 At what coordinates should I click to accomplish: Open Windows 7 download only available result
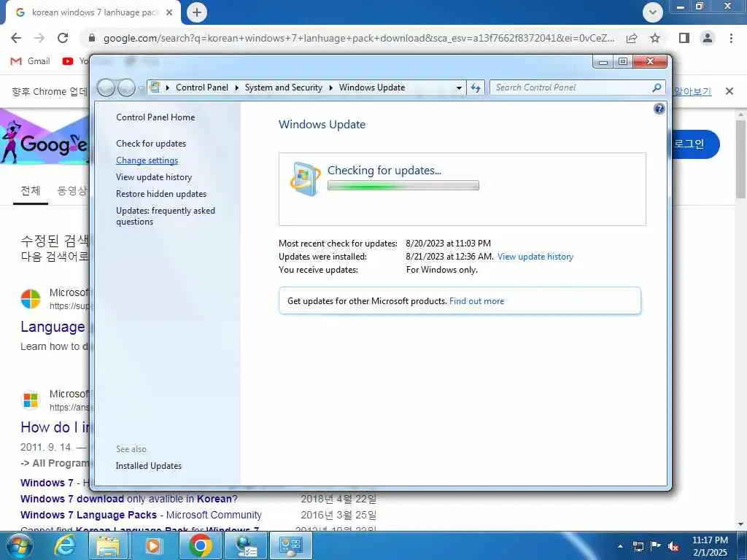[x=128, y=499]
